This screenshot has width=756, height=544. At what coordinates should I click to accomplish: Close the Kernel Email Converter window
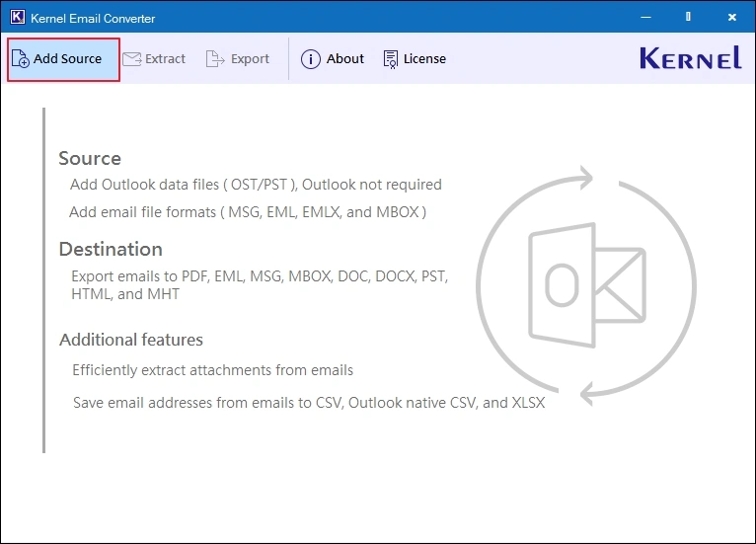[732, 18]
